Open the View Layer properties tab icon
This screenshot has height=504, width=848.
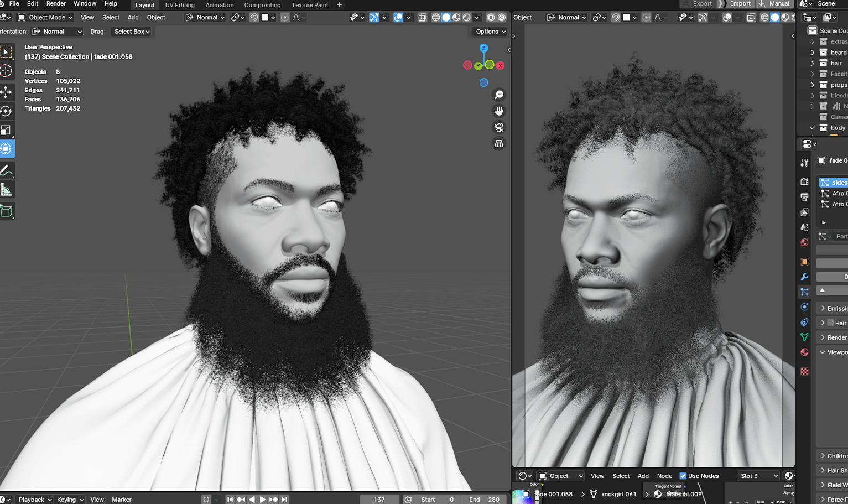(804, 212)
